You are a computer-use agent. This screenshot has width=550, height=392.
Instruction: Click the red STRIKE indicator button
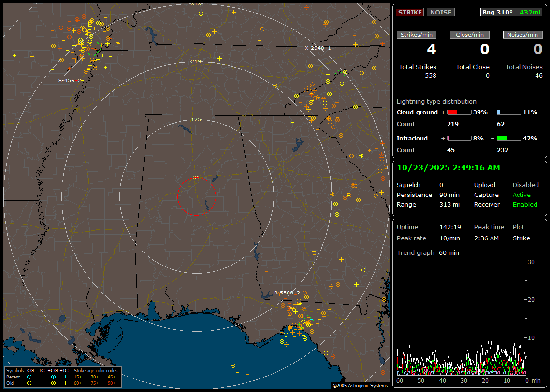pos(410,12)
